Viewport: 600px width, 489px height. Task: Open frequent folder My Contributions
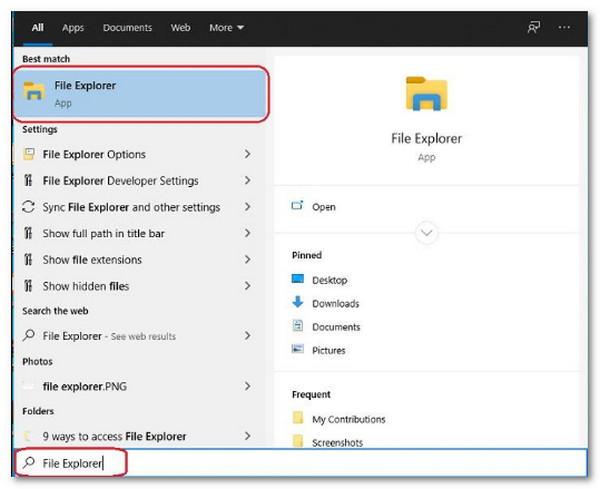click(x=349, y=419)
